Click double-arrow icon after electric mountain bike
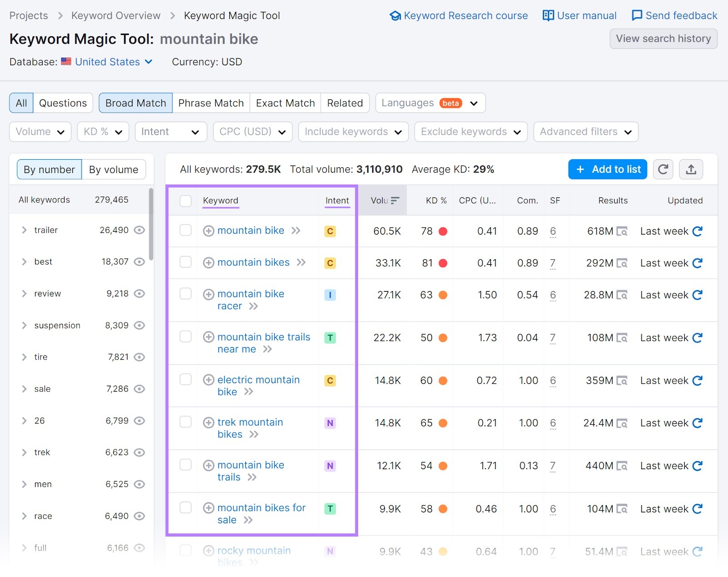This screenshot has height=577, width=728. [x=248, y=392]
